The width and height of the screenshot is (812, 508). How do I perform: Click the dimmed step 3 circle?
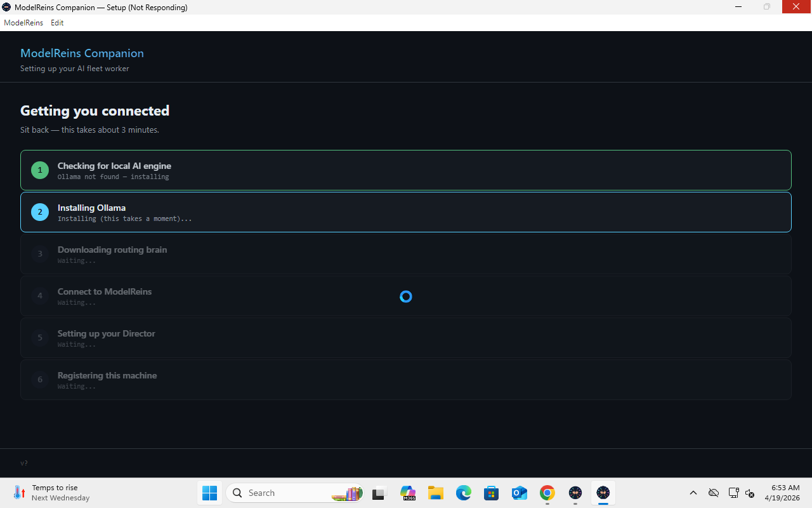[40, 254]
